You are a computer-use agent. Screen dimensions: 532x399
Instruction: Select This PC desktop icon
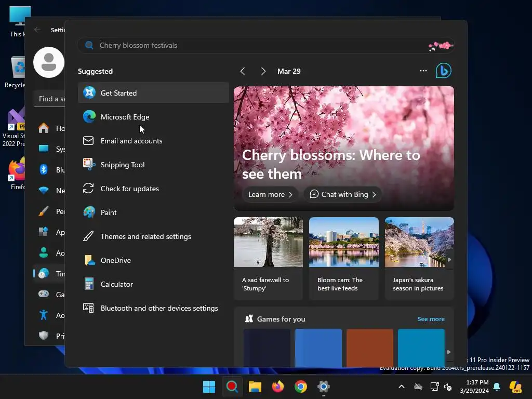[17, 21]
